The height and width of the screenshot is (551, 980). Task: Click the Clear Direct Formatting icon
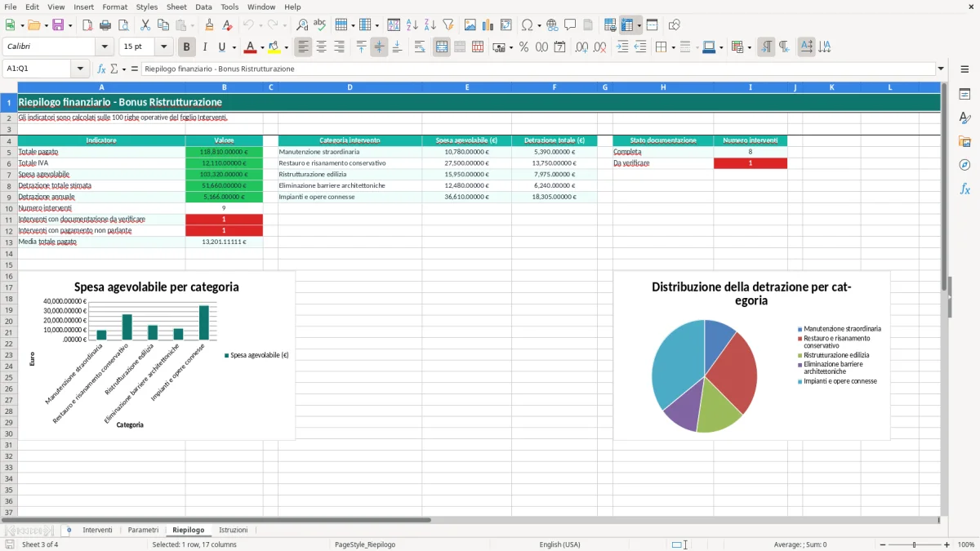227,25
